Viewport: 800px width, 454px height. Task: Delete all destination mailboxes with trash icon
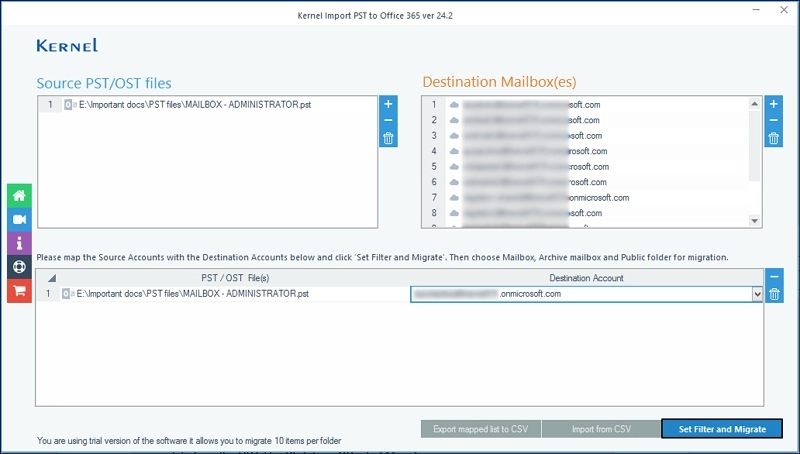pos(773,138)
